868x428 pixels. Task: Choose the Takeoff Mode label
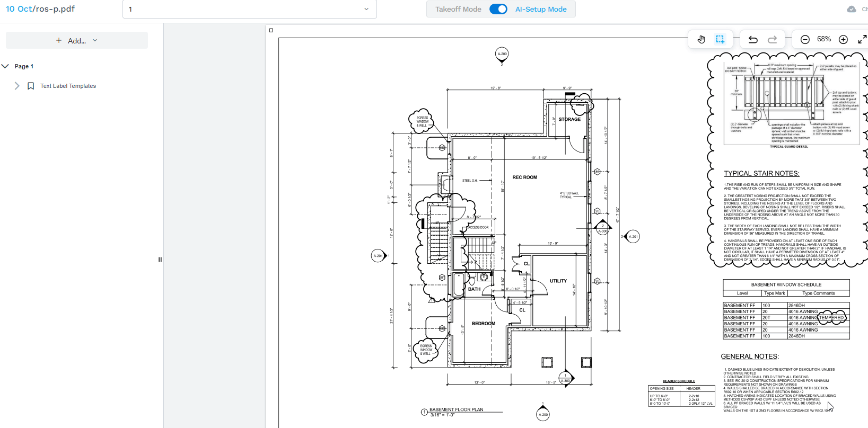[458, 9]
